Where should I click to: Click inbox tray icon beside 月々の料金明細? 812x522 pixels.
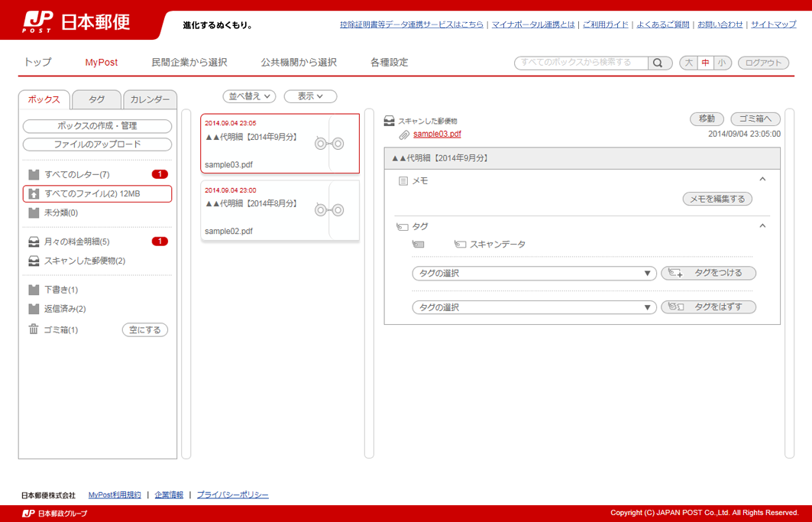[x=34, y=242]
